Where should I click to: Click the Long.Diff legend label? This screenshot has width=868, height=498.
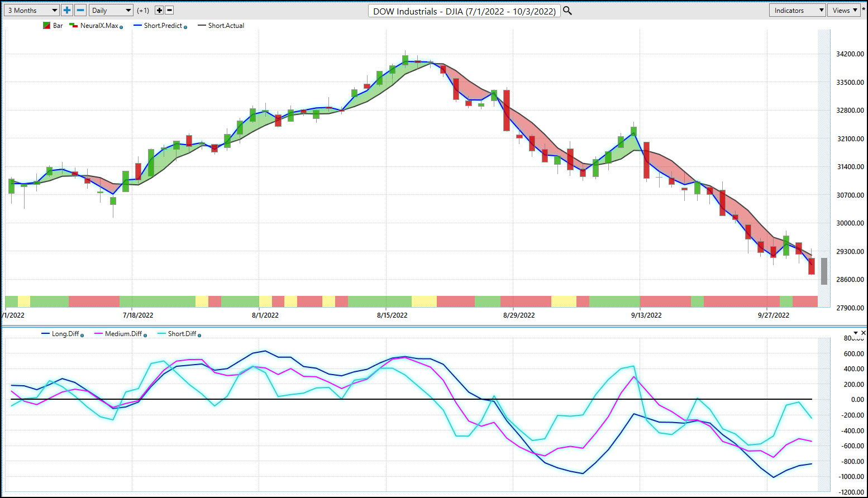[65, 334]
